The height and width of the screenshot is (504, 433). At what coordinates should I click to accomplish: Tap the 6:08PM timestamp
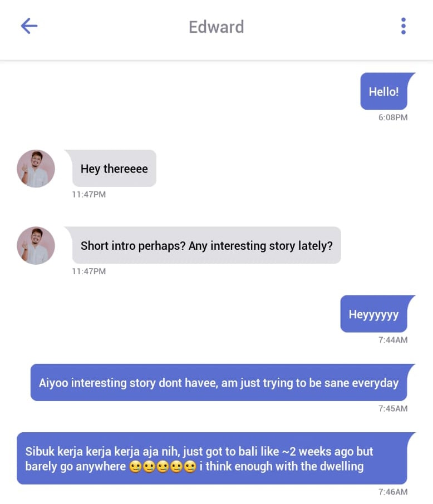tap(393, 117)
